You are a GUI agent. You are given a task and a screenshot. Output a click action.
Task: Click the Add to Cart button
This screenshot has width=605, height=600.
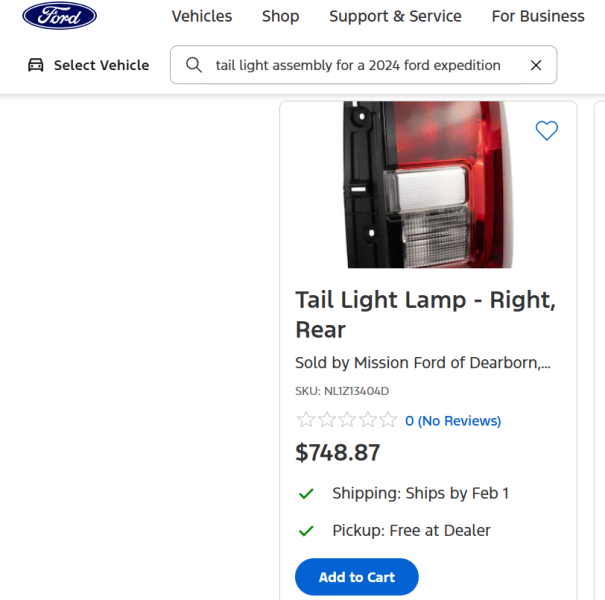click(x=356, y=577)
